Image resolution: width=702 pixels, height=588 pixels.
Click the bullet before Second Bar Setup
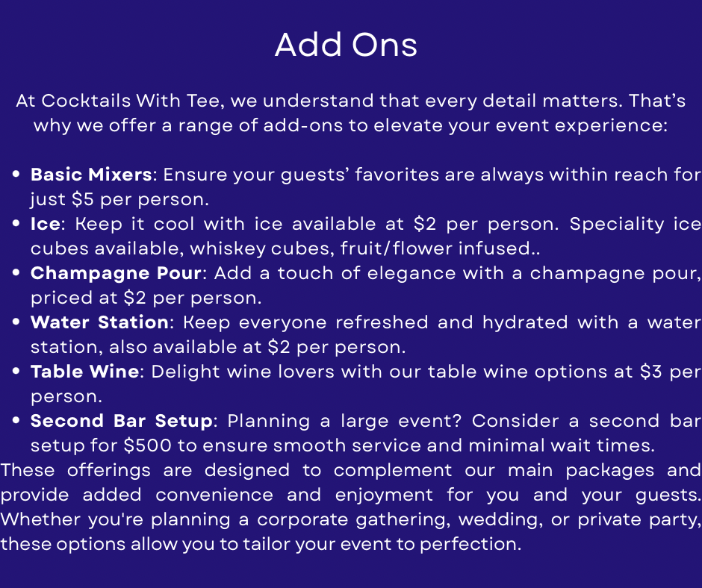pos(16,420)
